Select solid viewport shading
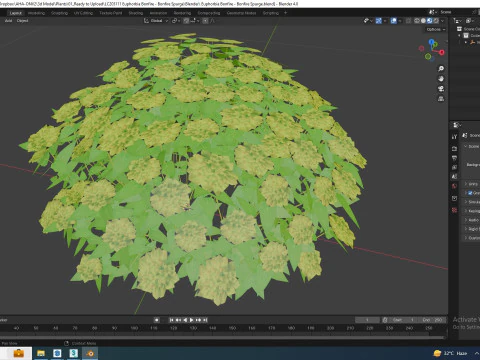This screenshot has height=360, width=480. [423, 21]
